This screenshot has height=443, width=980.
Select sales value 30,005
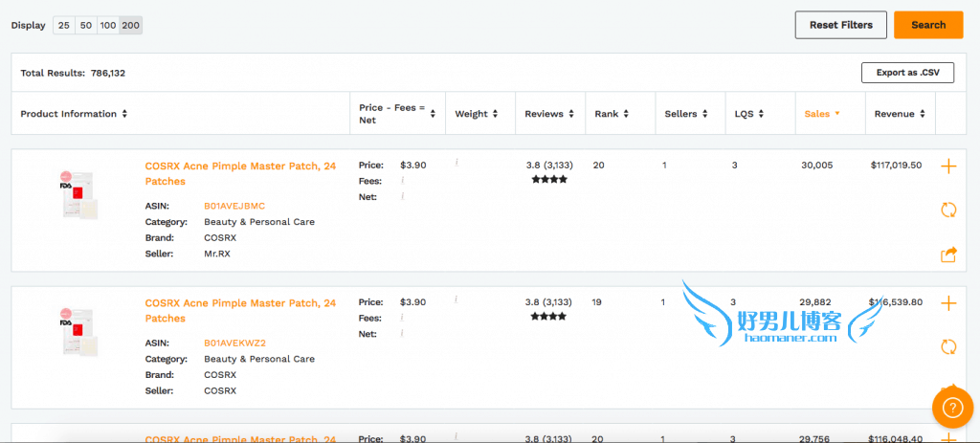pos(816,165)
